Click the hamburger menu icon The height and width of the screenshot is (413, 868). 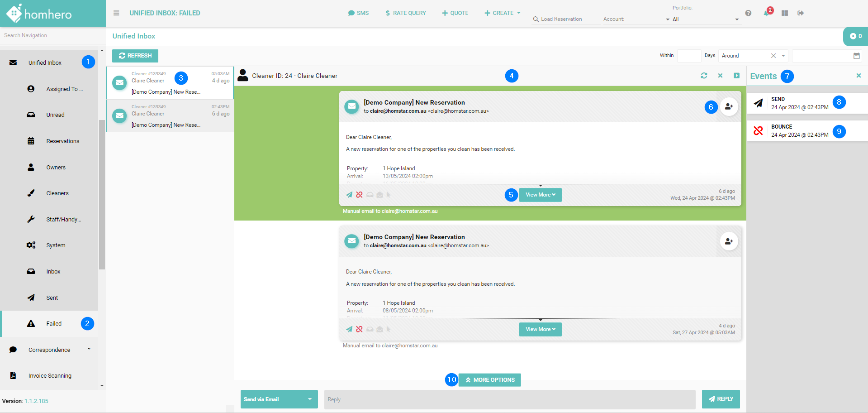point(116,13)
